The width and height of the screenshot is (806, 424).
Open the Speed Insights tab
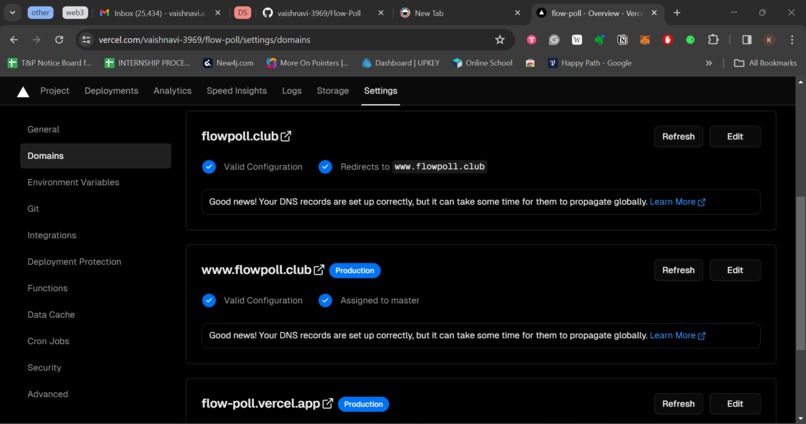[236, 90]
